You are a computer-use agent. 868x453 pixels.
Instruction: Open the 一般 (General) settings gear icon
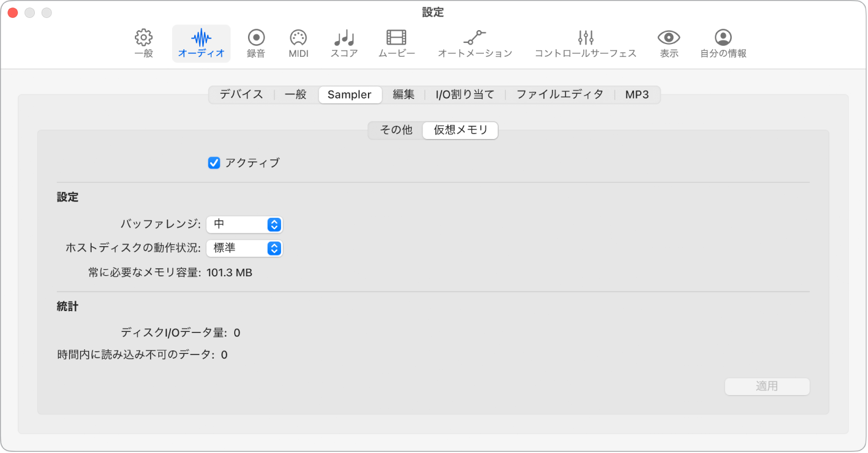click(143, 43)
